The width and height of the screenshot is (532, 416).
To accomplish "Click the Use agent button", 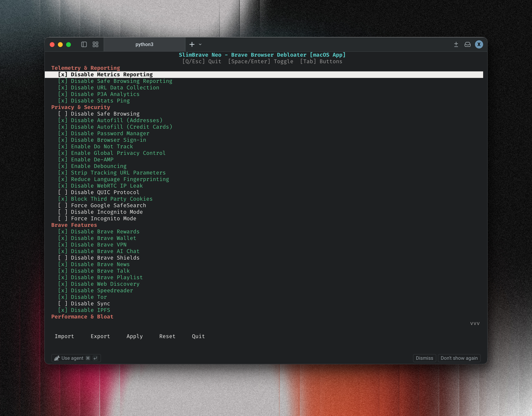I will (x=76, y=358).
